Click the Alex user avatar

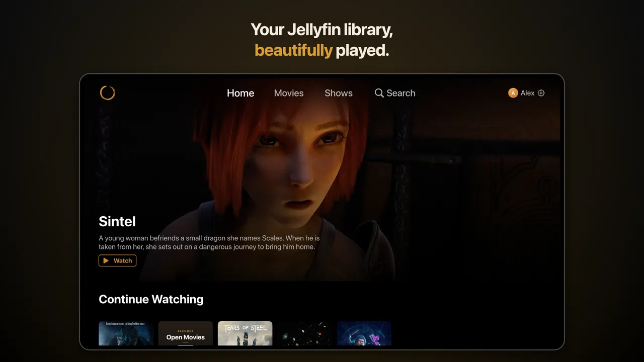click(513, 93)
